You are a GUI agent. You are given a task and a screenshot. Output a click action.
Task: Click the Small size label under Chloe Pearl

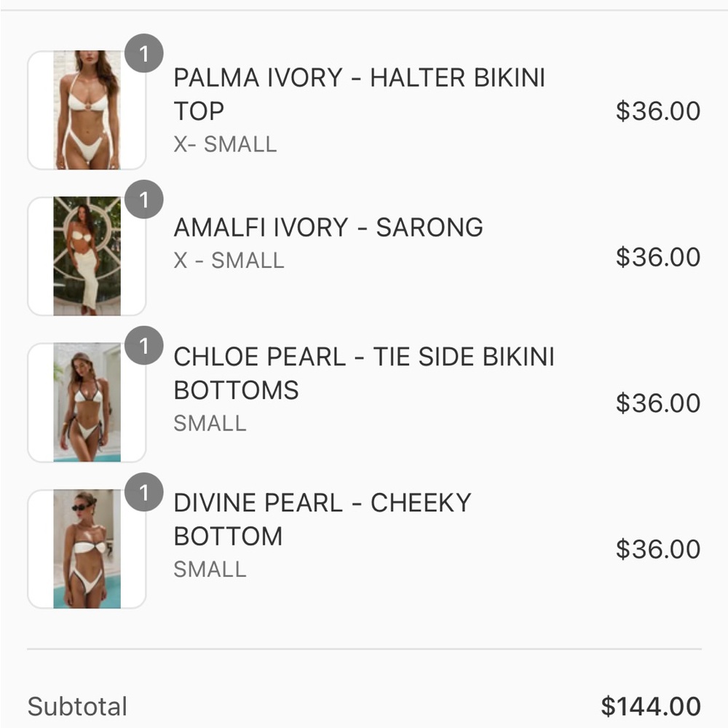pos(210,423)
